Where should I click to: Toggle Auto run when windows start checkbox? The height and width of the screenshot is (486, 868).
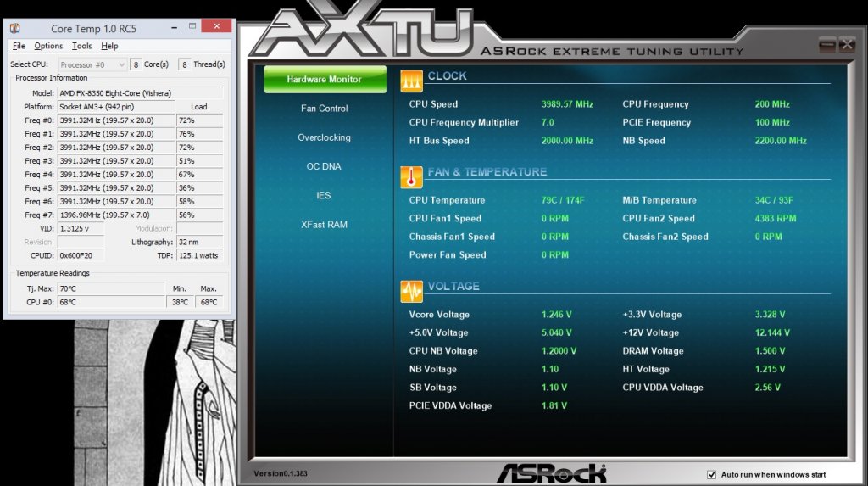click(711, 474)
